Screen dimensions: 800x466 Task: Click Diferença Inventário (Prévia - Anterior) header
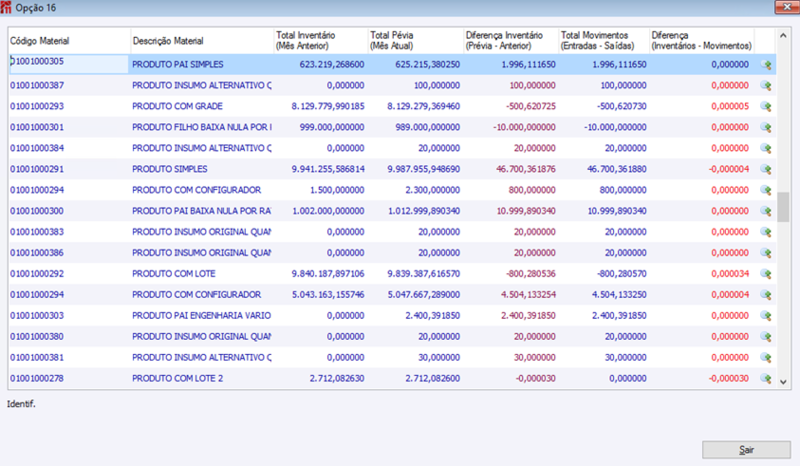click(x=511, y=41)
